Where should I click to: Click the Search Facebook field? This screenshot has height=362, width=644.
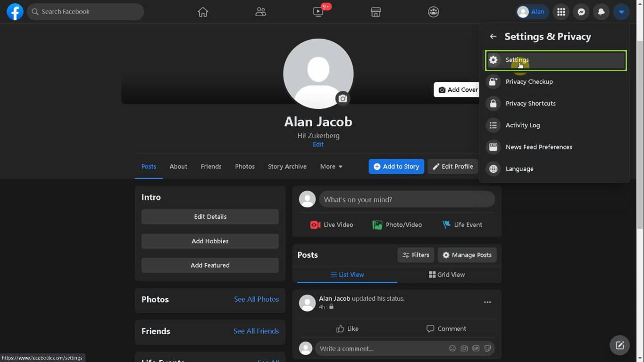[85, 12]
